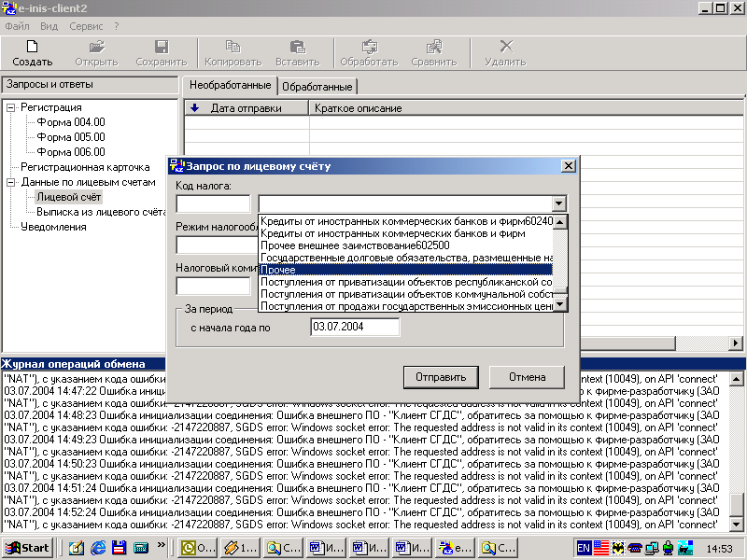This screenshot has height=560, width=747.
Task: Open the Windows Start button
Action: [27, 548]
